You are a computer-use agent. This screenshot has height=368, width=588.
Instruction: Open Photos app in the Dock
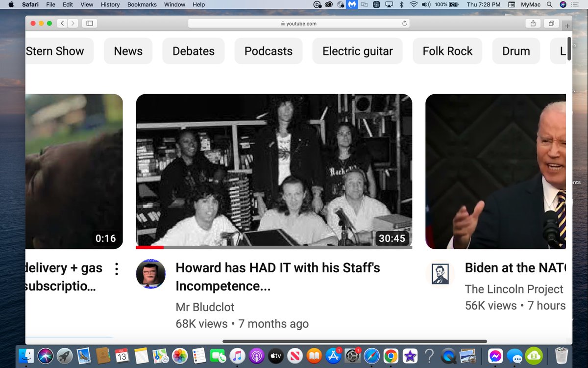(x=179, y=355)
